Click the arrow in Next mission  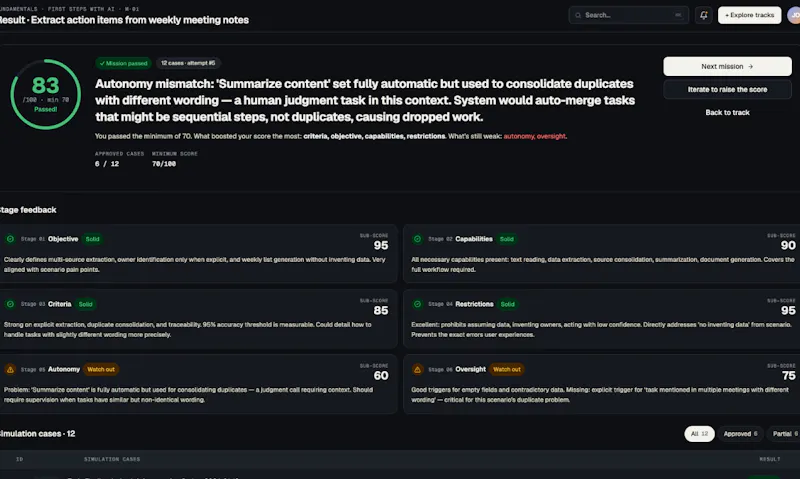click(x=751, y=66)
